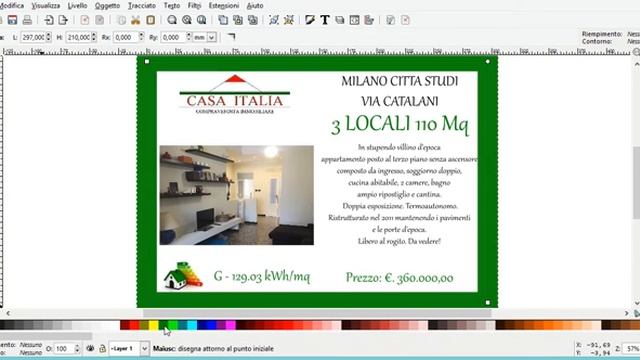Image resolution: width=640 pixels, height=360 pixels.
Task: Pick the yellow palette swatch
Action: tap(153, 325)
